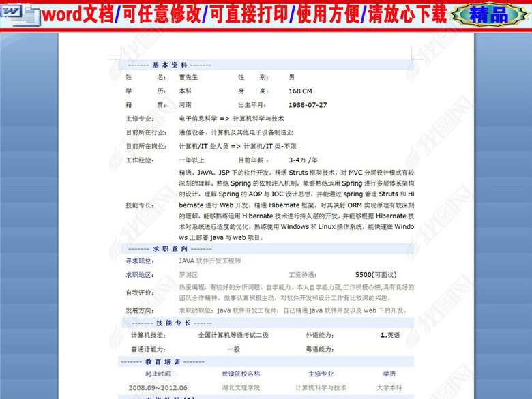
Task: Select the '基本资料' section heading
Action: (170, 65)
